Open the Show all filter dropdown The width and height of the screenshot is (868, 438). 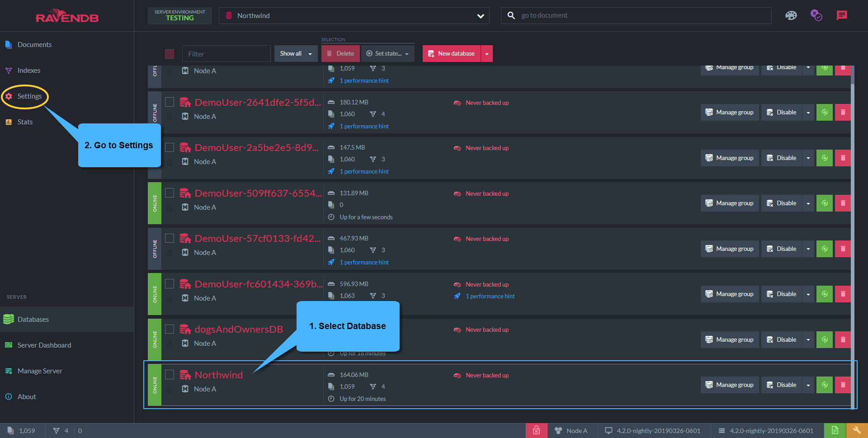tap(296, 53)
